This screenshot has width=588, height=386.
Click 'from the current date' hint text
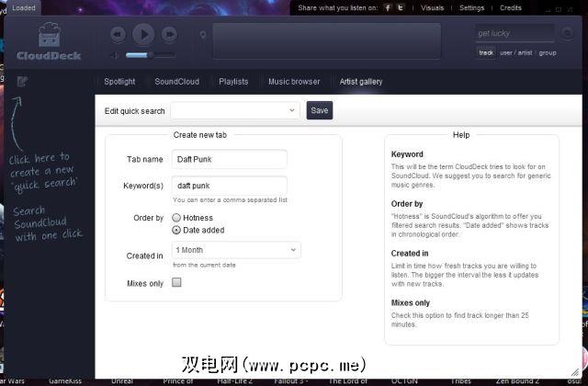204,265
